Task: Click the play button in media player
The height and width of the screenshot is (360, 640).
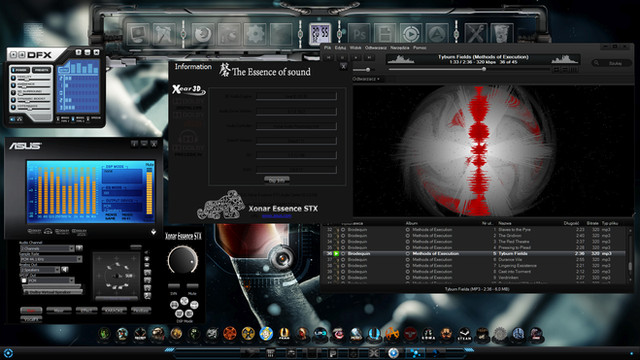Action: pyautogui.click(x=356, y=58)
